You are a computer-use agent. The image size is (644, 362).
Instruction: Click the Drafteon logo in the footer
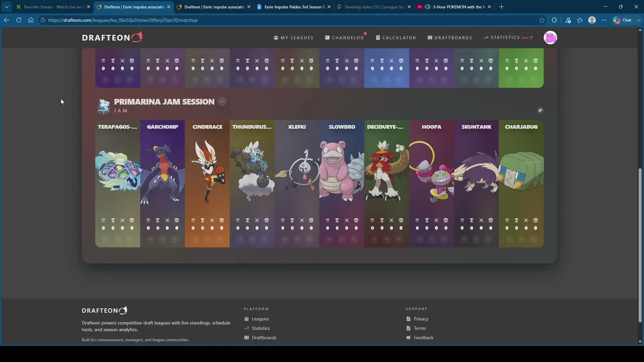[105, 310]
